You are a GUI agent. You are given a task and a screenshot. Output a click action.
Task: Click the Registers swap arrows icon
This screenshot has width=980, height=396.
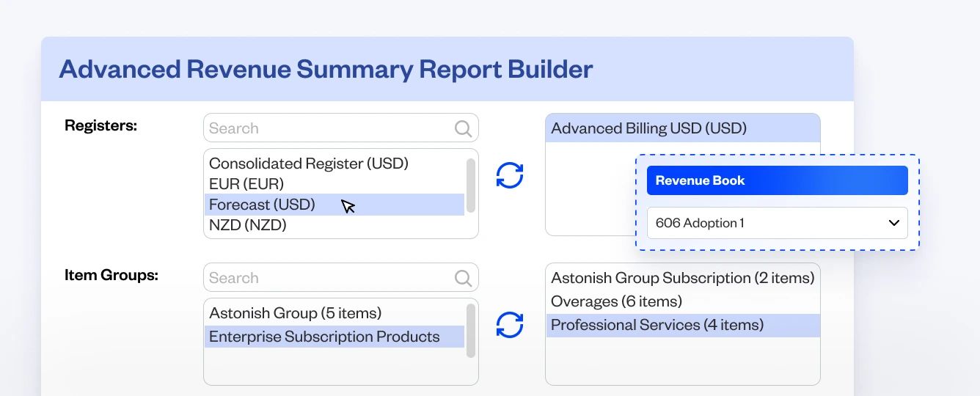(510, 175)
